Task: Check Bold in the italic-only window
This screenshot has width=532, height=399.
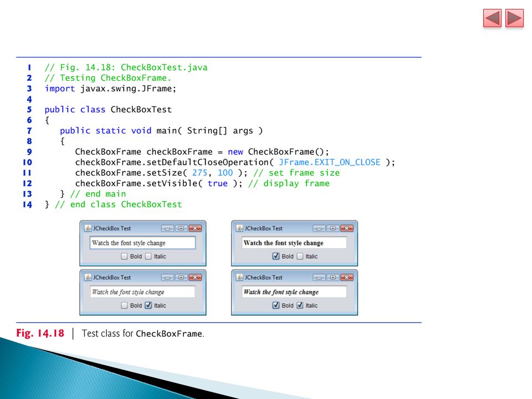Action: point(124,305)
